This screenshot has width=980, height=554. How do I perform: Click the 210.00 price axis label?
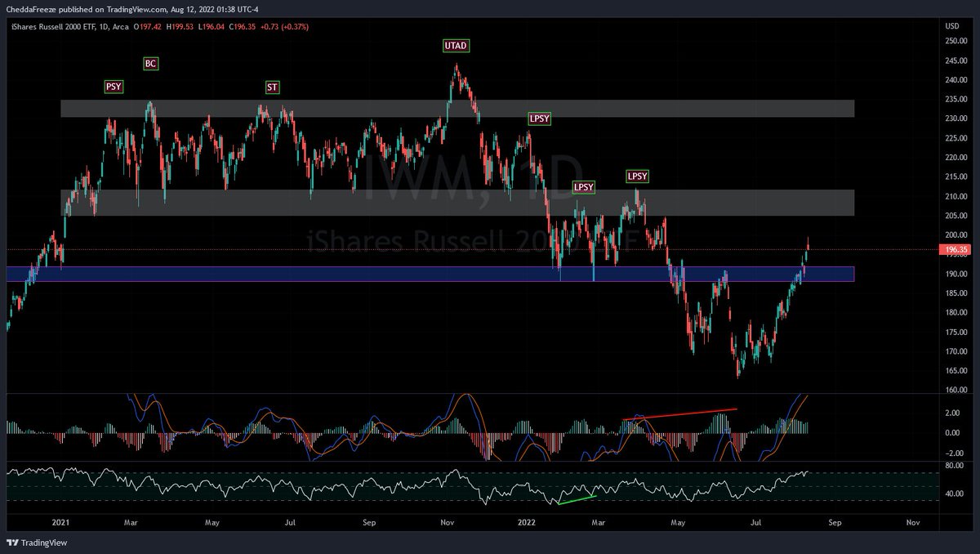pos(955,197)
